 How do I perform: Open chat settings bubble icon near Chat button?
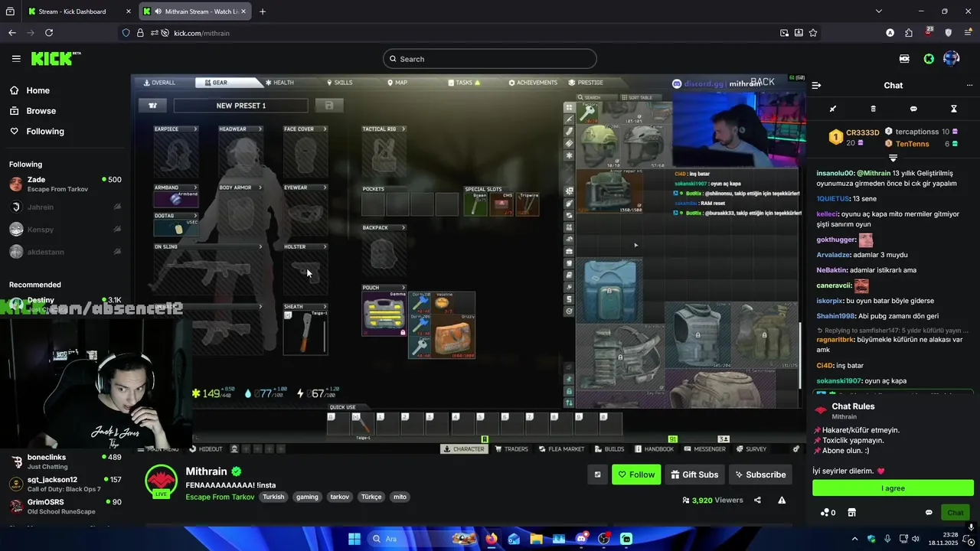pos(929,512)
